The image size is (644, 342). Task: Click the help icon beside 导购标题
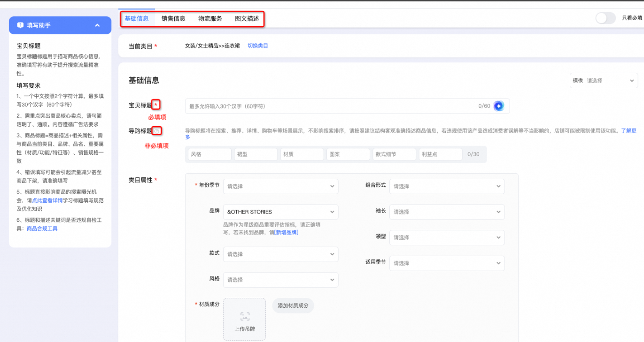(157, 131)
